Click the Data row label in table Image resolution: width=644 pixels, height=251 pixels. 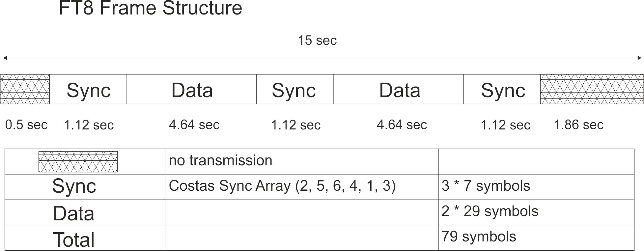pos(73,213)
